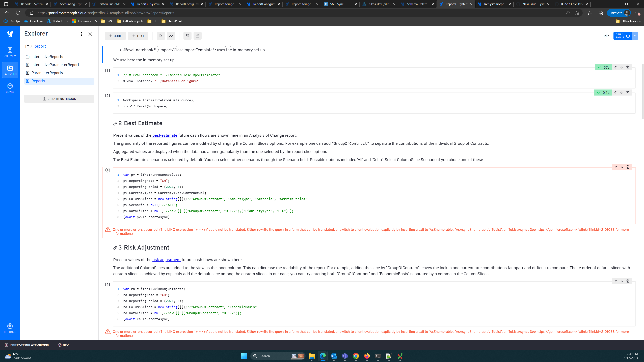Shut down the kernel via the power icon
The width and height of the screenshot is (644, 362).
click(628, 36)
